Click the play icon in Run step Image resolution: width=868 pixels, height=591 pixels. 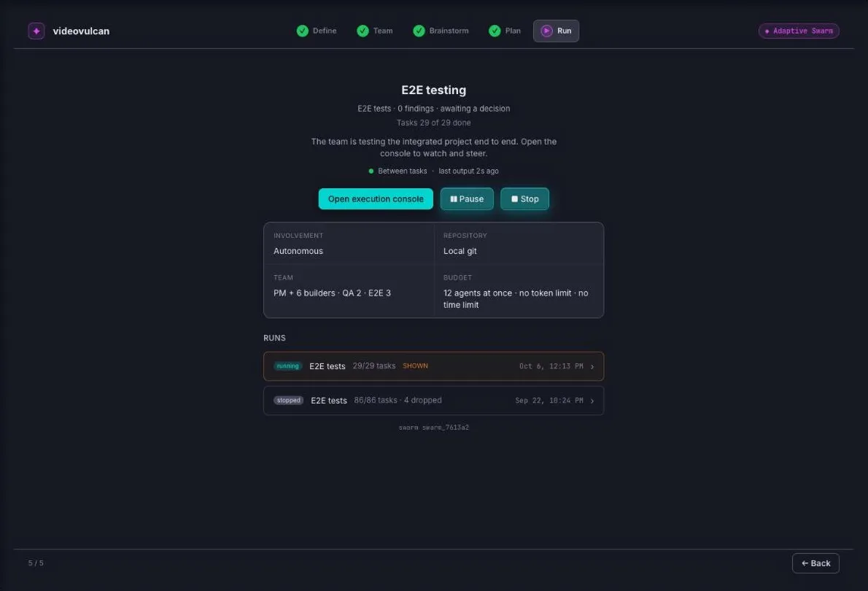[x=546, y=31]
